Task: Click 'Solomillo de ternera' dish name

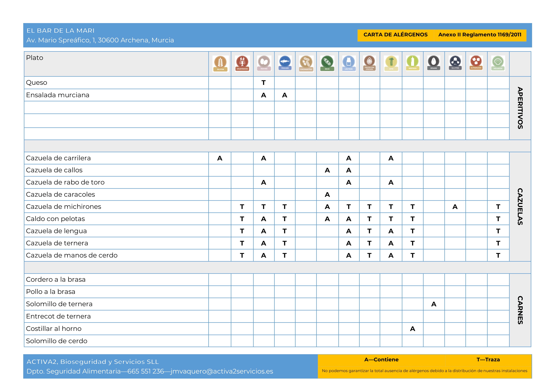Action: tap(59, 304)
